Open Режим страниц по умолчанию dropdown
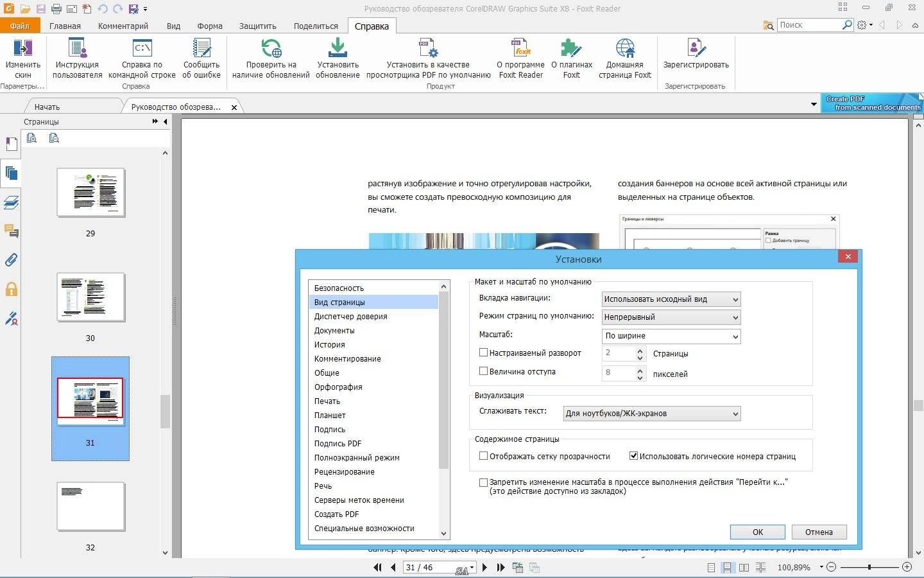This screenshot has height=578, width=924. pyautogui.click(x=671, y=317)
